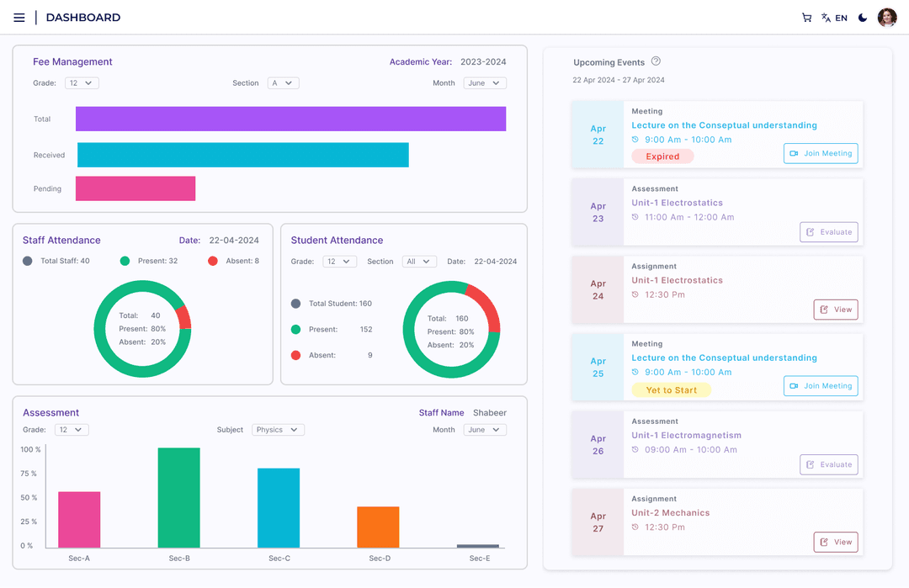Viewport: 909px width, 588px height.
Task: Open Fee Management Section dropdown
Action: [x=283, y=83]
